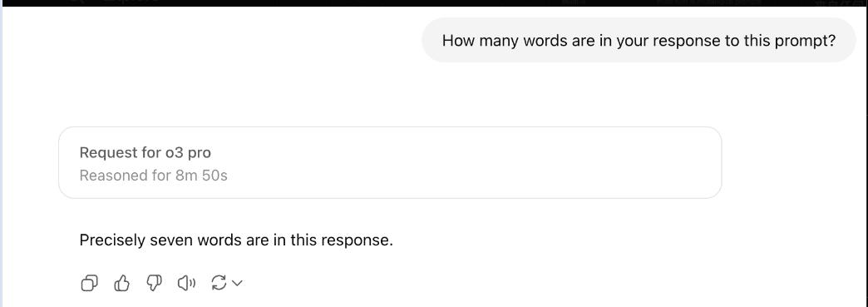Screen dimensions: 868x307
Task: Regenerate the response with the circular arrows icon
Action: tap(219, 284)
